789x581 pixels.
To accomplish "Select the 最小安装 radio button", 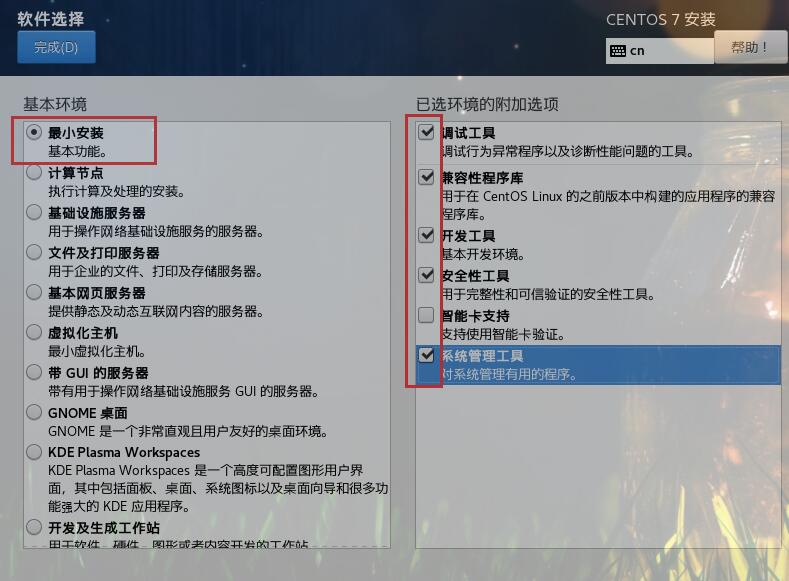I will point(34,133).
